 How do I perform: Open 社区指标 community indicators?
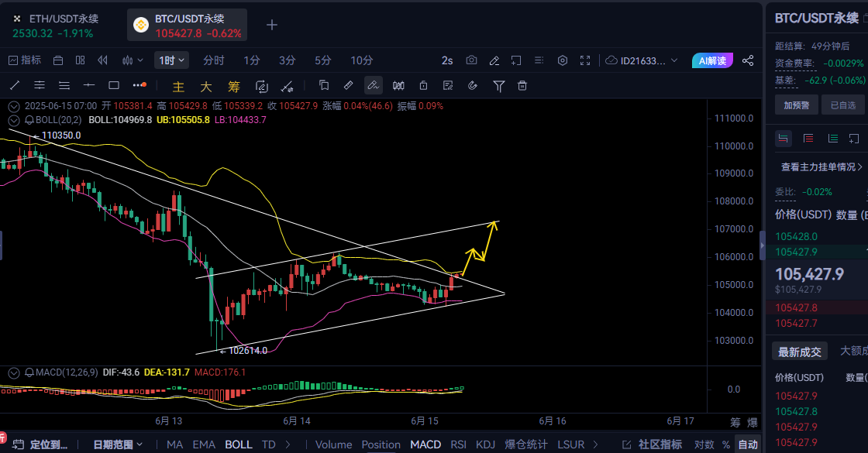[652, 444]
